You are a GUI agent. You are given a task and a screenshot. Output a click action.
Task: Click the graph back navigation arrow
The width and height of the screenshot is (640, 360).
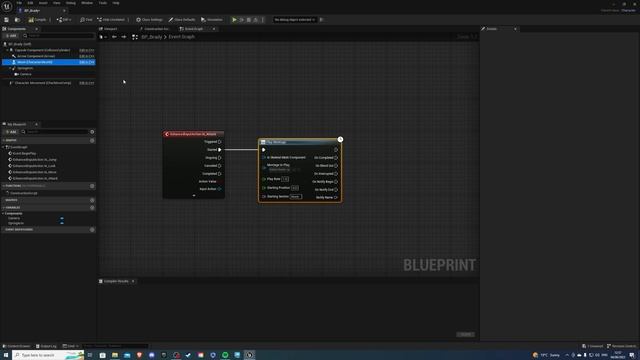[x=114, y=37]
